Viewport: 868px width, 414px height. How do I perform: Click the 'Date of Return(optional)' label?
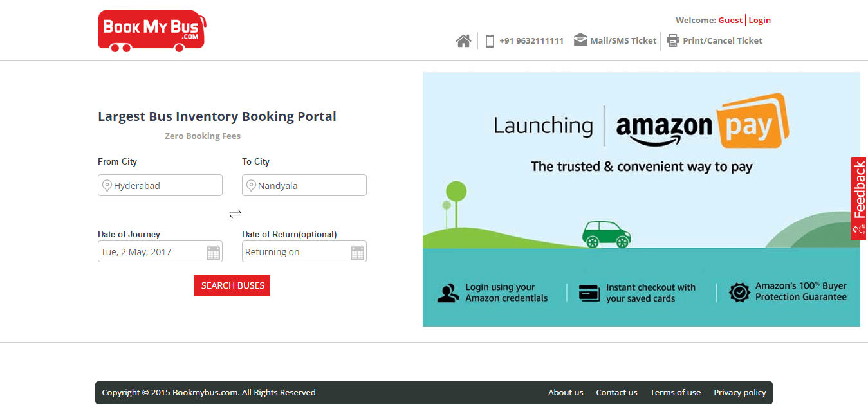(289, 234)
